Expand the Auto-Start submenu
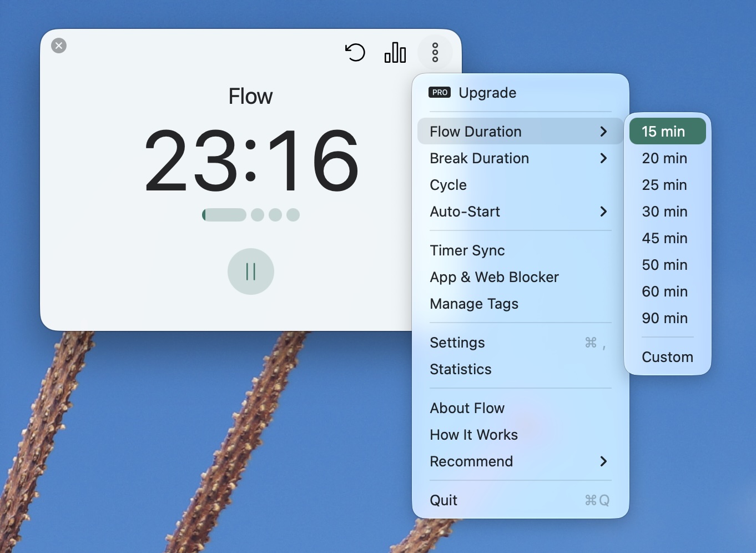This screenshot has width=756, height=553. (521, 212)
